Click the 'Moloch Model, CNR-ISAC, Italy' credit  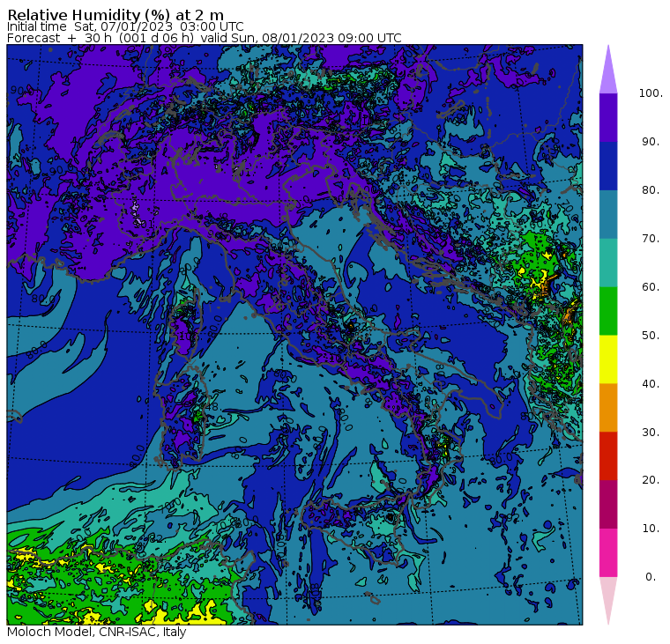click(97, 632)
